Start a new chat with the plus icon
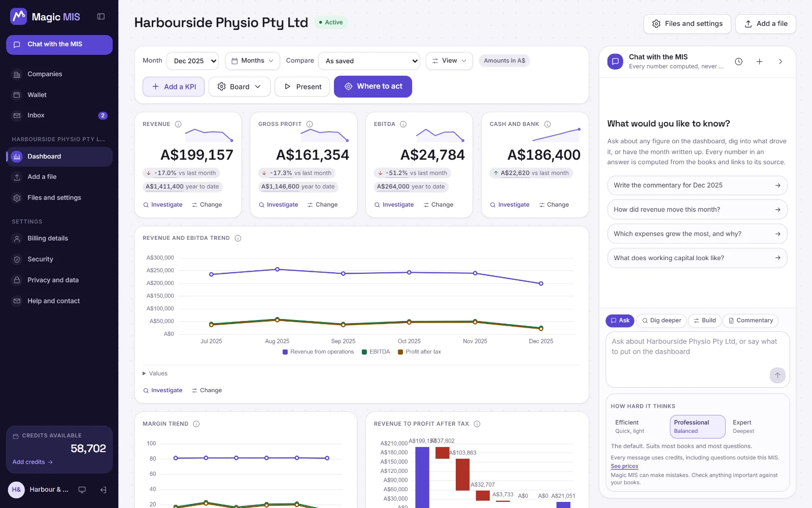Screen dimensions: 812x508 click(x=760, y=61)
